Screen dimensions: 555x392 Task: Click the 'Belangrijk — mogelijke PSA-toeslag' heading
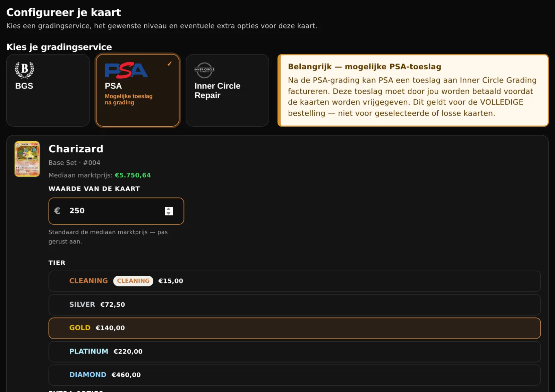(365, 67)
